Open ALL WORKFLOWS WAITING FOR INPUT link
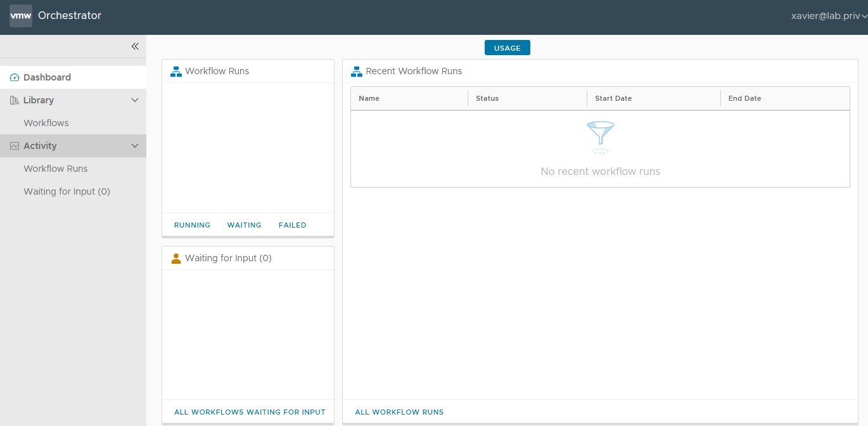The width and height of the screenshot is (868, 426). coord(250,412)
